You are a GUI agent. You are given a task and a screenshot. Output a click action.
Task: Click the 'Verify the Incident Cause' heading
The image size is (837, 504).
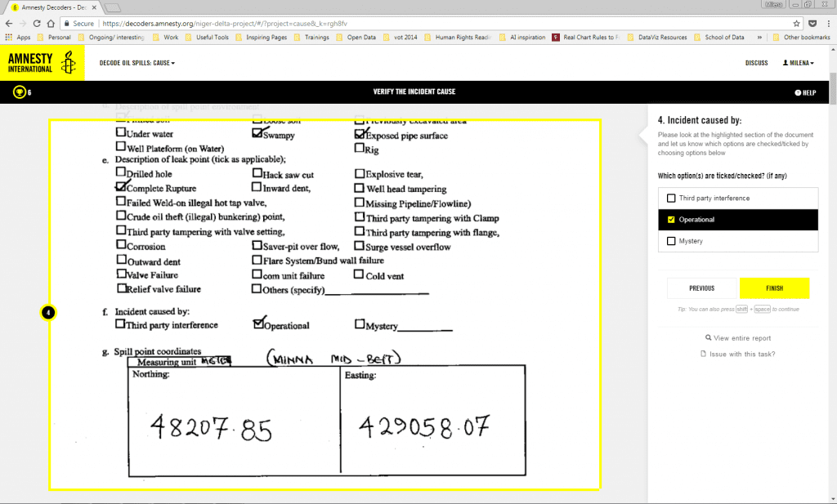coord(414,91)
